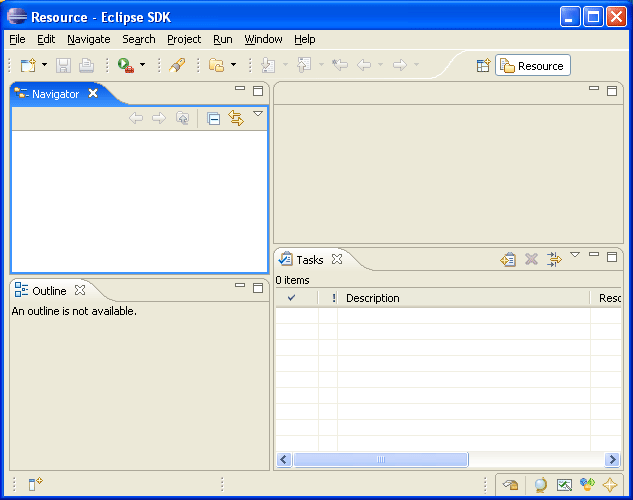This screenshot has width=633, height=500.
Task: Click Navigator Forward arrow icon
Action: pyautogui.click(x=159, y=118)
